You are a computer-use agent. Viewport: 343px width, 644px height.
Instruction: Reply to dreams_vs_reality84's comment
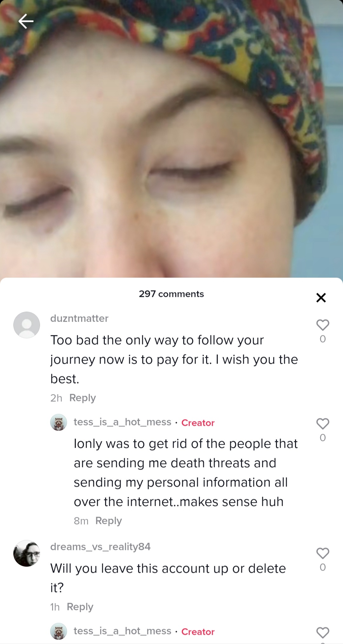(x=80, y=607)
